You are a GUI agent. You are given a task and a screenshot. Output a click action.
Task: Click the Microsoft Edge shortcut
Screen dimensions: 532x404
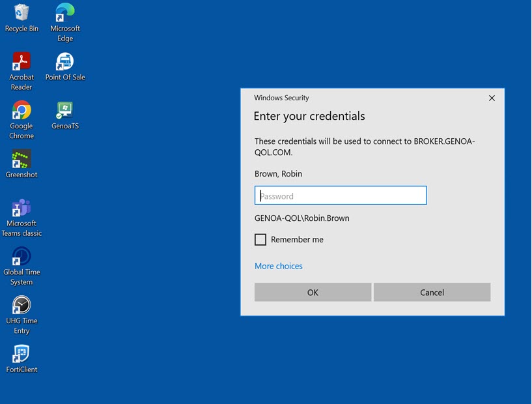64,13
